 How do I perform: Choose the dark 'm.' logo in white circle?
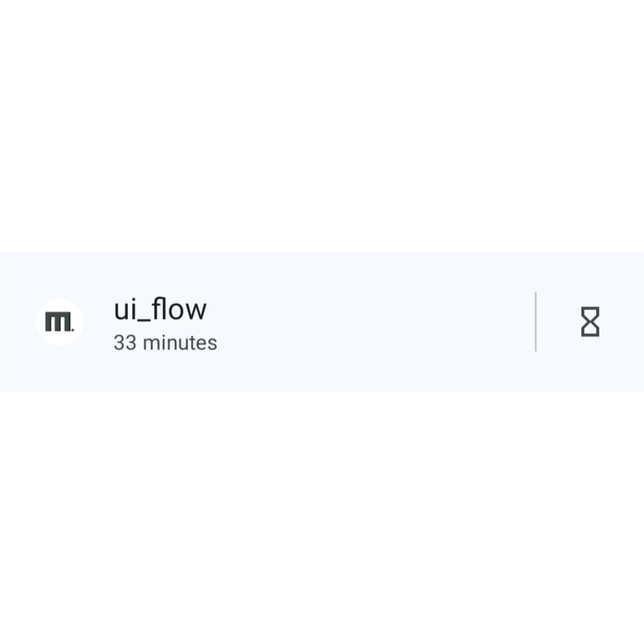[x=59, y=322]
